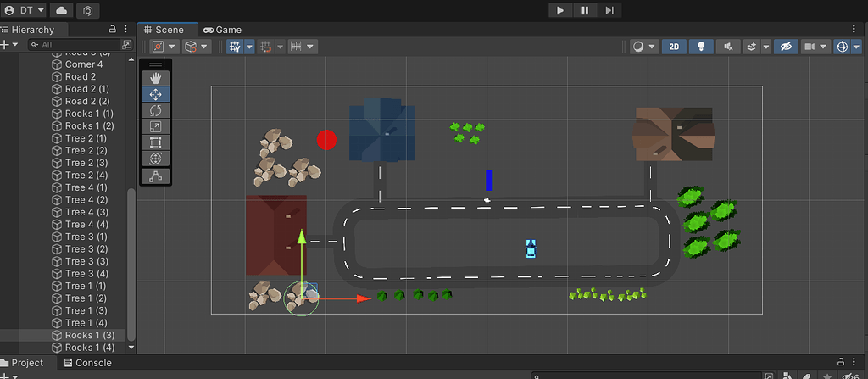The height and width of the screenshot is (379, 868).
Task: Click the snap increment ruler icon
Action: pos(296,47)
